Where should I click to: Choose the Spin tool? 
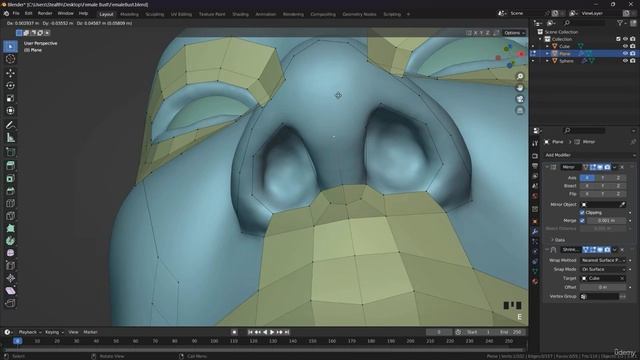point(10,241)
